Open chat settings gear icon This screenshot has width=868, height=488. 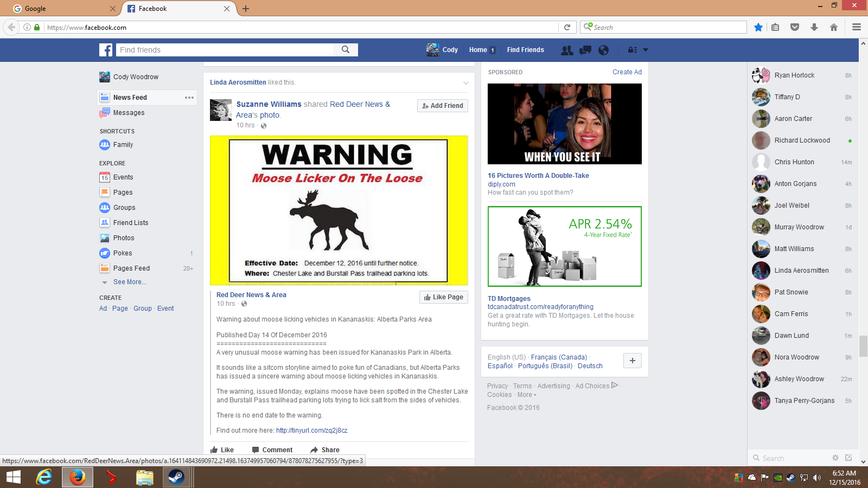pos(835,458)
